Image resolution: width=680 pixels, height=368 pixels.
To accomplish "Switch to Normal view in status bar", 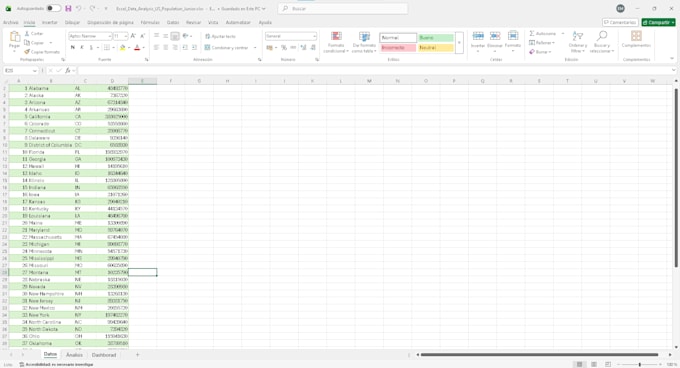I will tap(579, 365).
